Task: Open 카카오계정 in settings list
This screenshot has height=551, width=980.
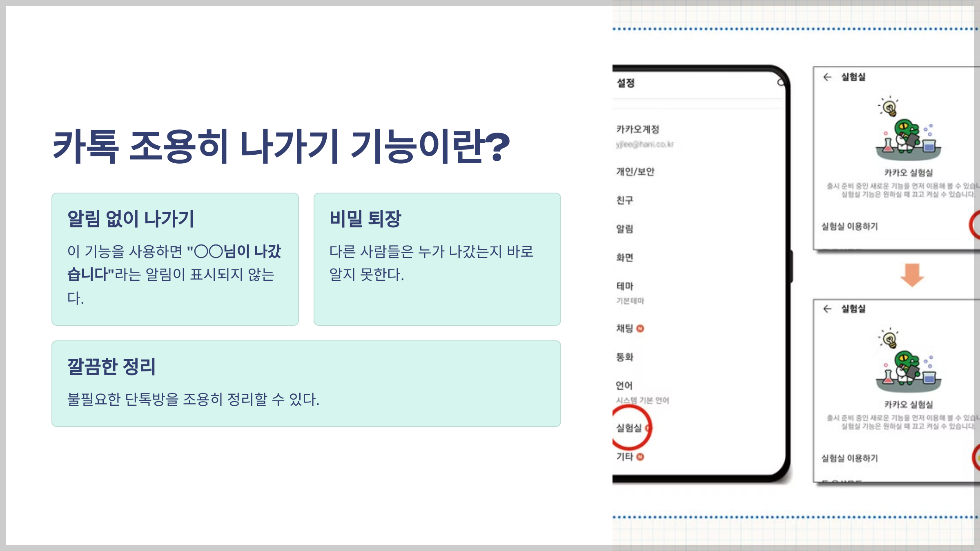Action: 637,130
